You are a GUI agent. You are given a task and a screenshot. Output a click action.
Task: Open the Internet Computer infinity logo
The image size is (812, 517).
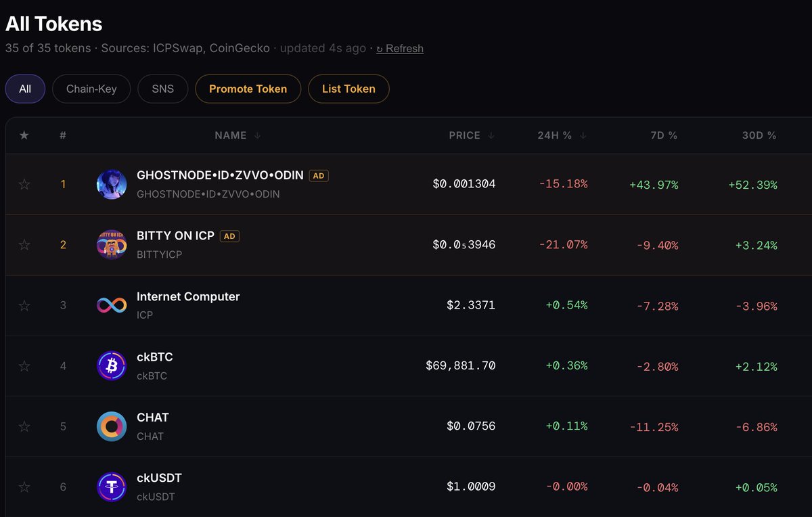pos(112,305)
